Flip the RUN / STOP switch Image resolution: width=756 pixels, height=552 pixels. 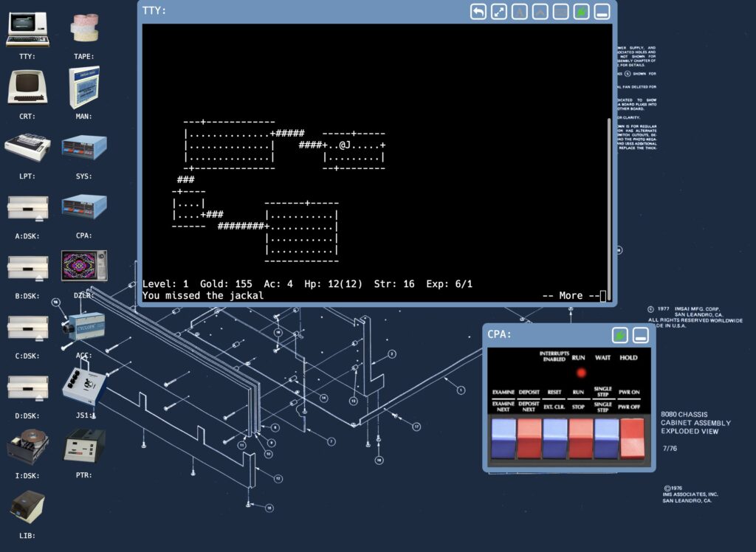point(580,438)
